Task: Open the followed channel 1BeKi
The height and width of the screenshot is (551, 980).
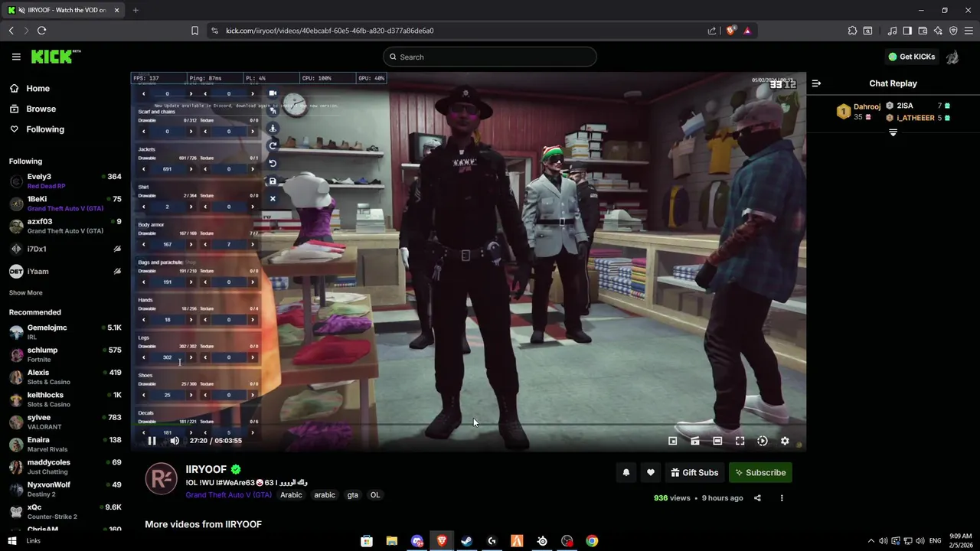Action: click(x=65, y=204)
